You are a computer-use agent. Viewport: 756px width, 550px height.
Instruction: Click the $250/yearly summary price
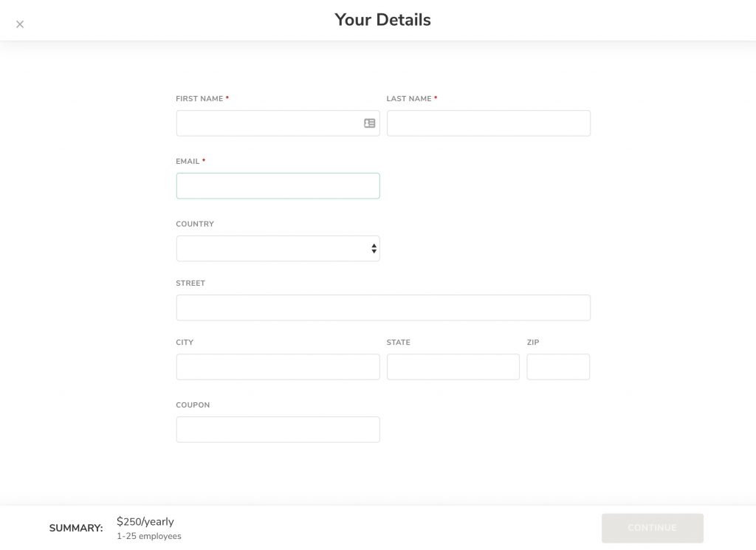click(145, 521)
